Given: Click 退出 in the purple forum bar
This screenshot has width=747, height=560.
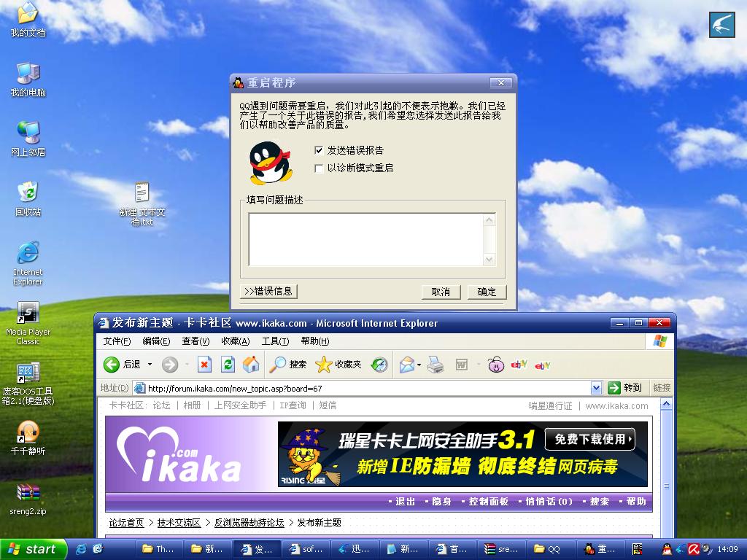Looking at the screenshot, I should (x=405, y=502).
